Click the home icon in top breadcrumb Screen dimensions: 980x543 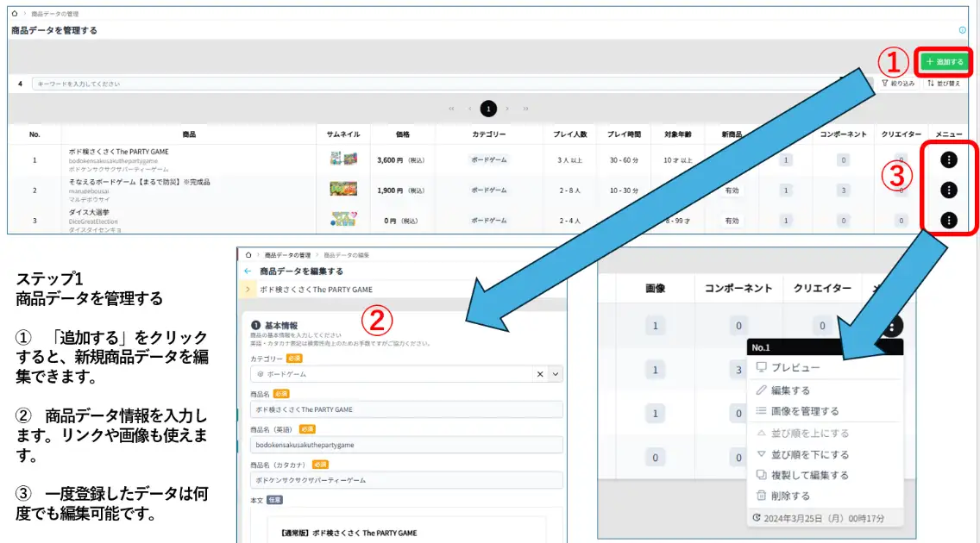15,14
